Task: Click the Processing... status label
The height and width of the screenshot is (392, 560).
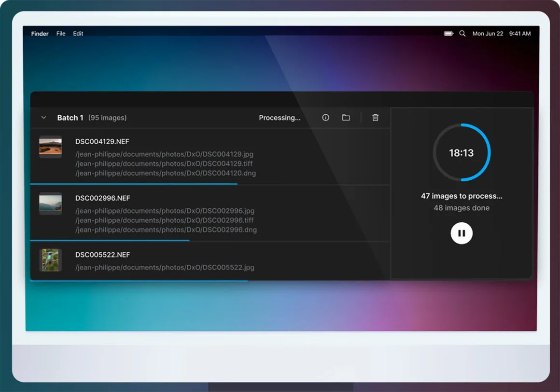Action: coord(280,118)
